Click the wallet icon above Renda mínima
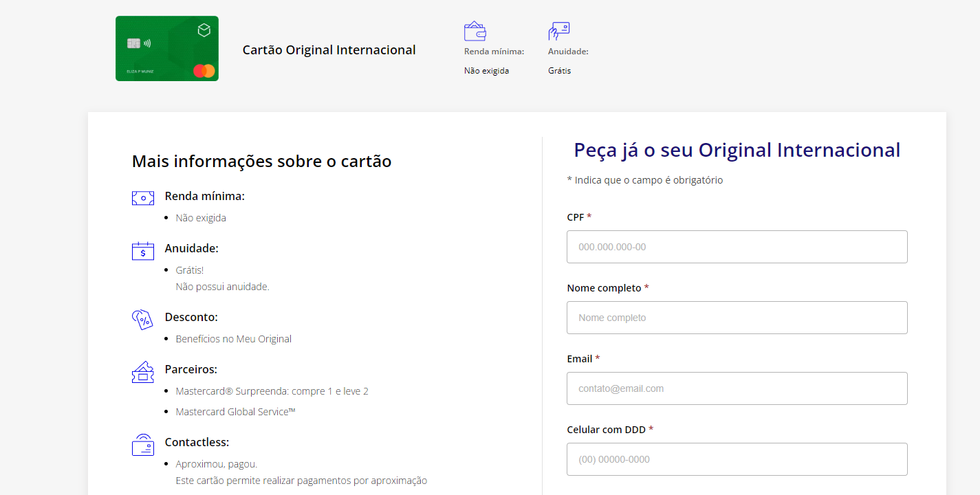The image size is (980, 495). tap(475, 31)
